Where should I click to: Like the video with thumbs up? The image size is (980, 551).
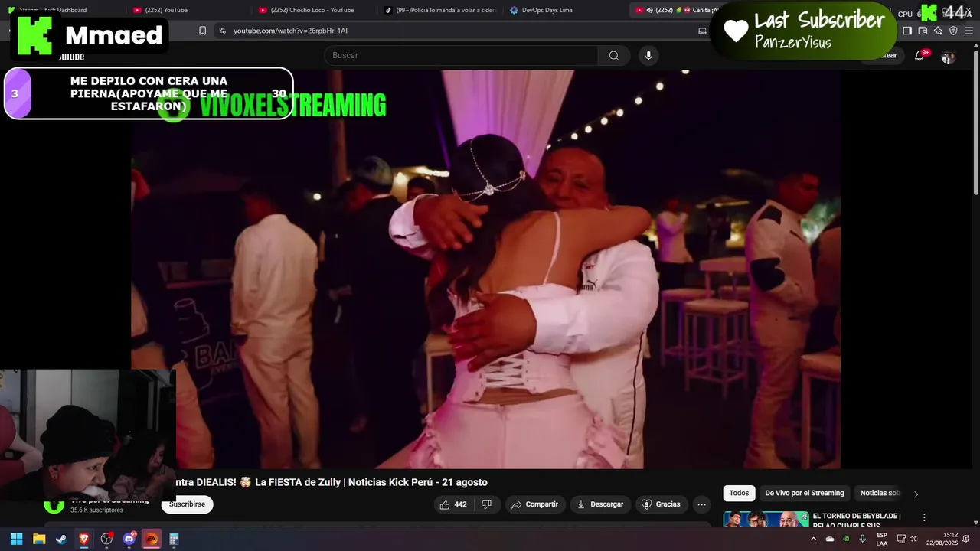pyautogui.click(x=452, y=504)
